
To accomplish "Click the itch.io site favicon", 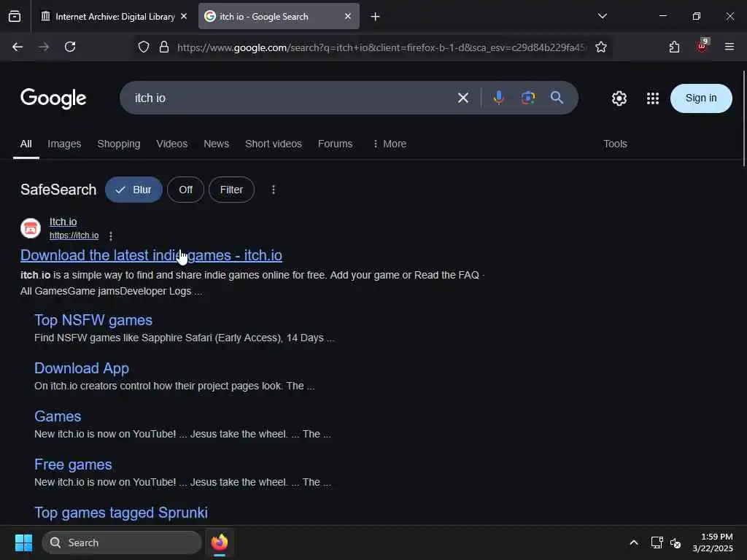I will pos(31,228).
